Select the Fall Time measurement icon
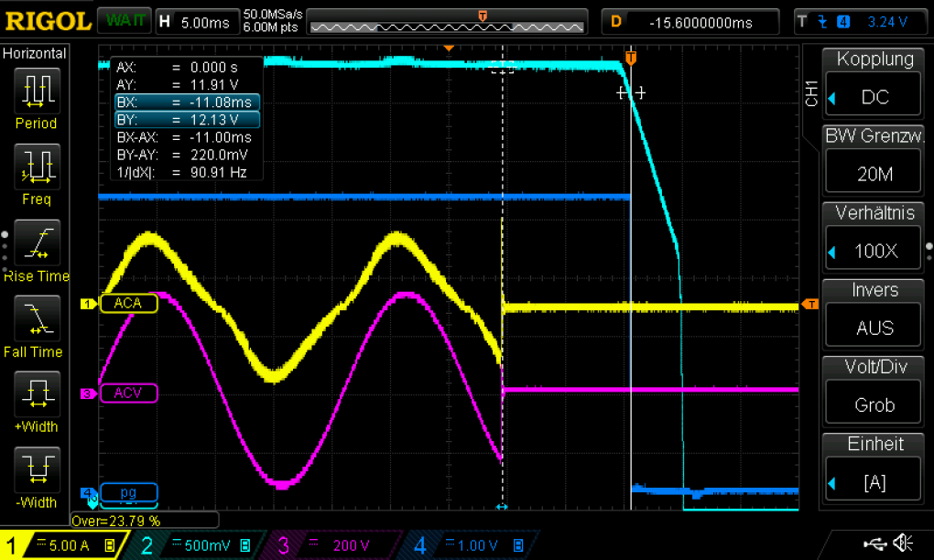 (37, 318)
